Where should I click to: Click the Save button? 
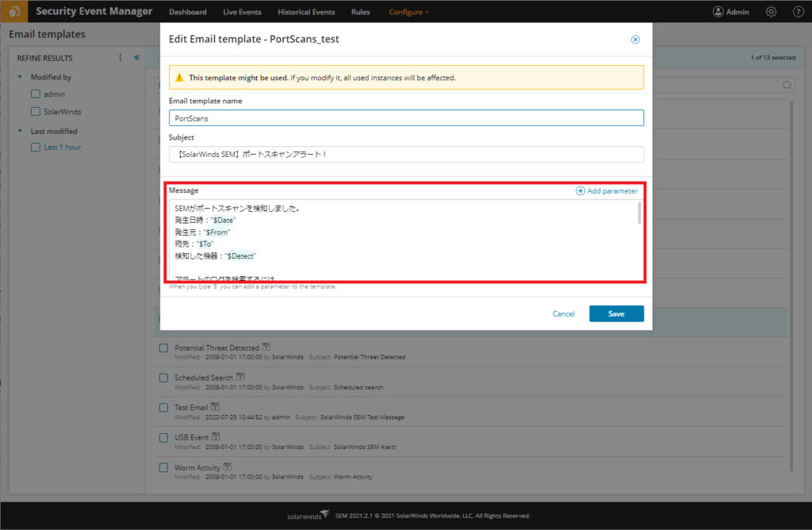pyautogui.click(x=616, y=314)
